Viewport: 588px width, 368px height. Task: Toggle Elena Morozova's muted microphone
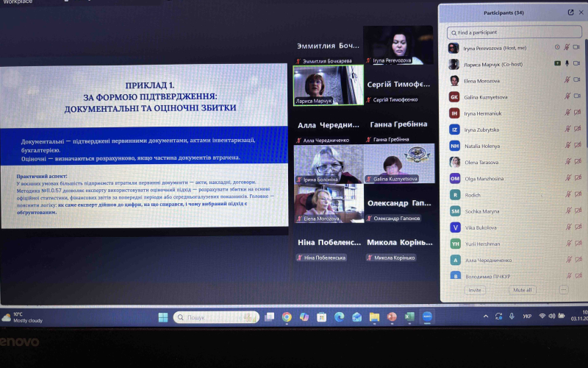(x=567, y=80)
